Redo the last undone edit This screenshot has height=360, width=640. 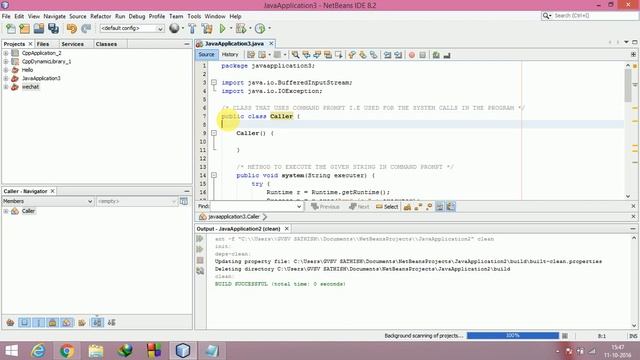[86, 28]
